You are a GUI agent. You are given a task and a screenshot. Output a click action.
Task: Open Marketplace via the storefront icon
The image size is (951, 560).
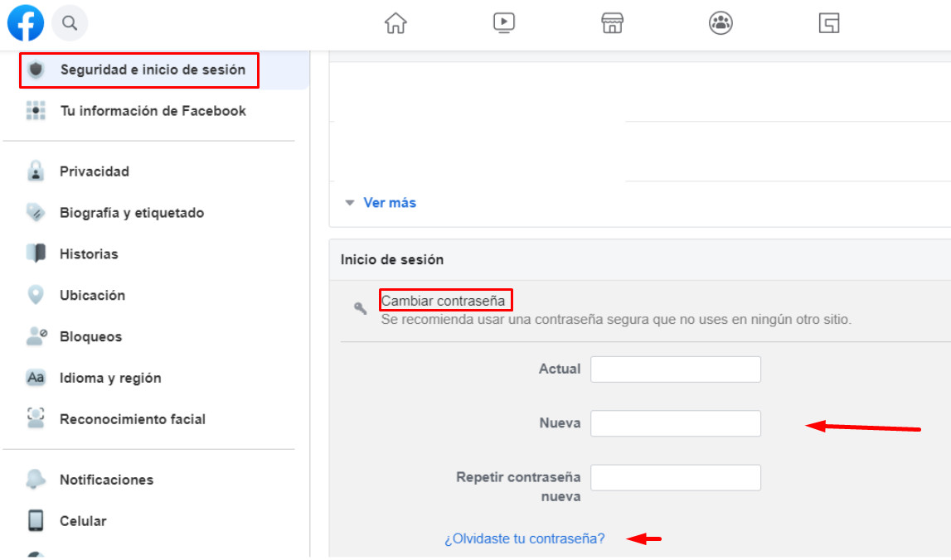pyautogui.click(x=612, y=24)
